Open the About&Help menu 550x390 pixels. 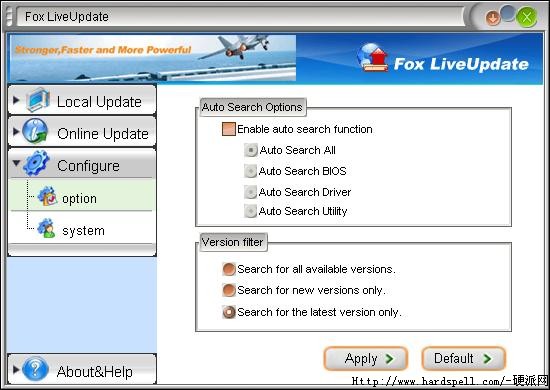[82, 369]
